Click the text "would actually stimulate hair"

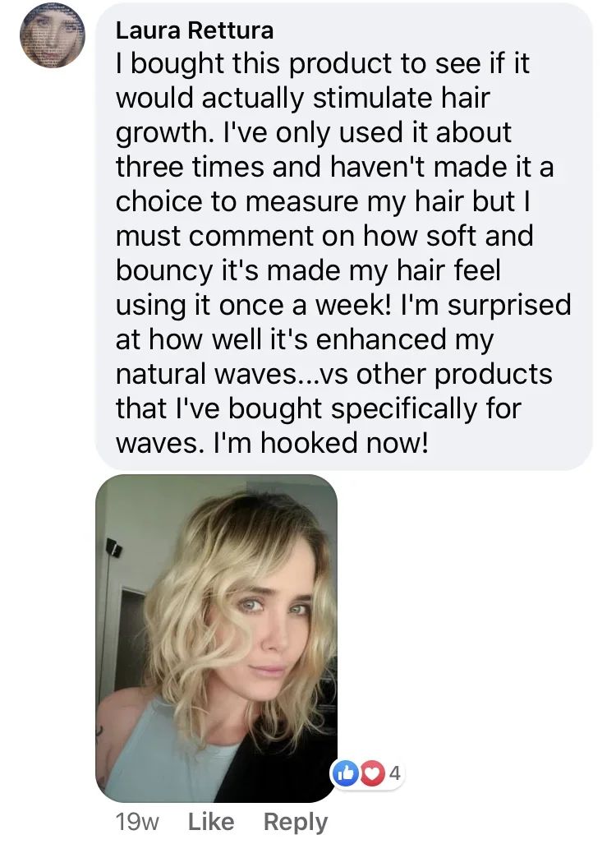pyautogui.click(x=302, y=99)
